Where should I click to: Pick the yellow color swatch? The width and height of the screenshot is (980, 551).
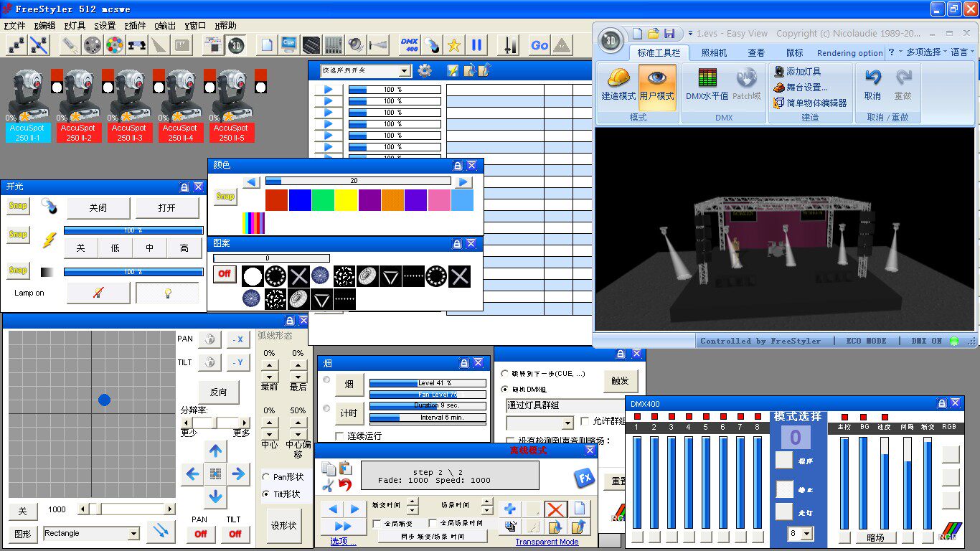[346, 200]
